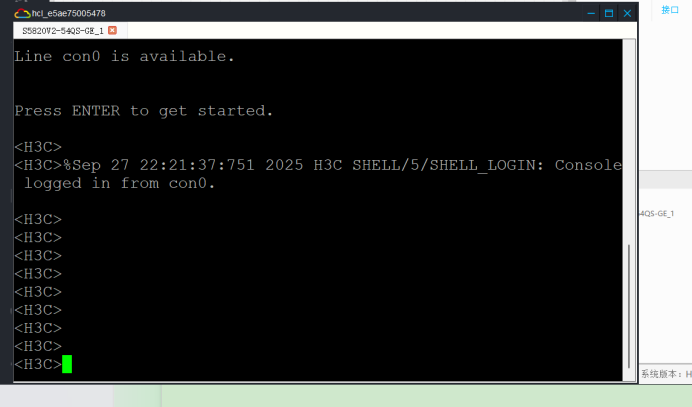Screen dimensions: 692x407
Task: Maximize the hcl_e5ae75005478 console window
Action: coord(609,14)
